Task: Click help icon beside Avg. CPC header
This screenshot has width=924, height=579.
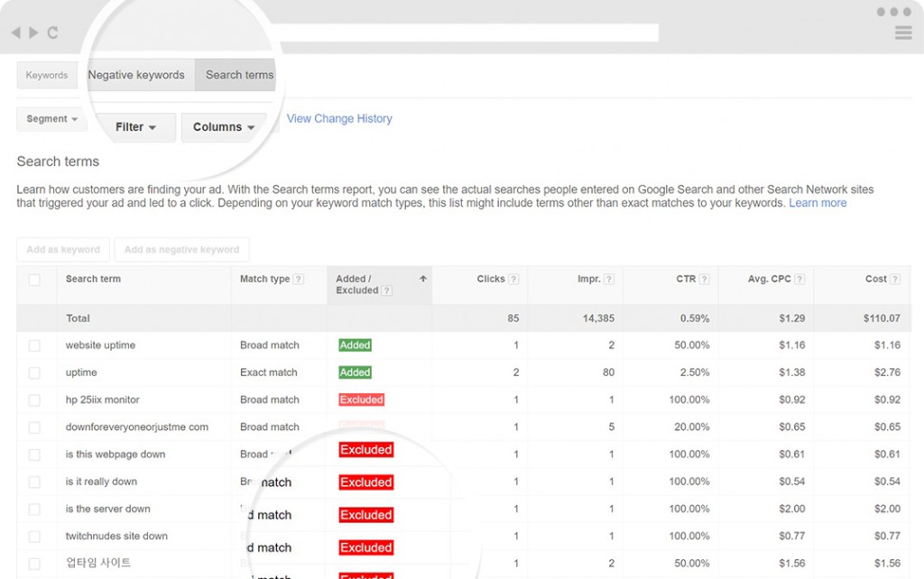Action: click(799, 280)
